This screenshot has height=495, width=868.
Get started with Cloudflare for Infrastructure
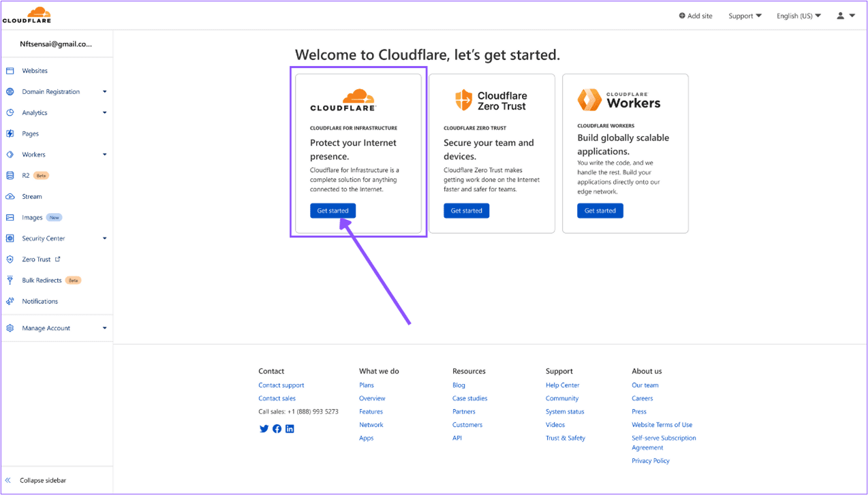pos(332,211)
